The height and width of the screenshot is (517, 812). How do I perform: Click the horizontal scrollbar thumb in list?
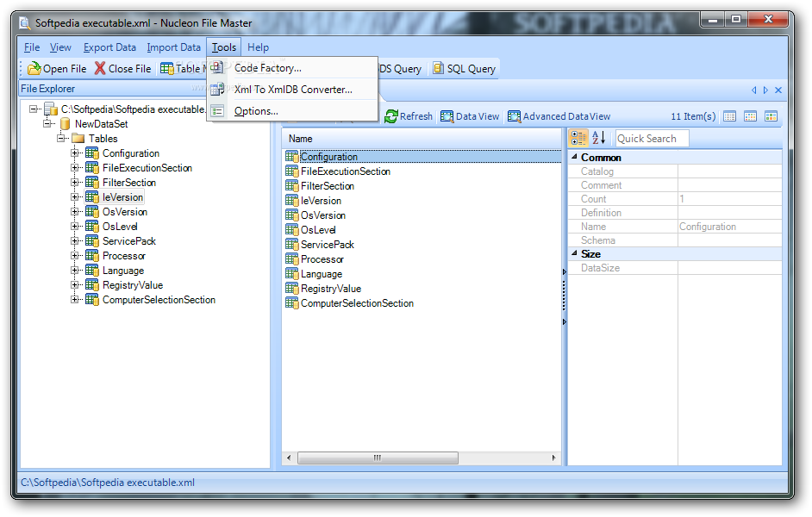(x=378, y=458)
